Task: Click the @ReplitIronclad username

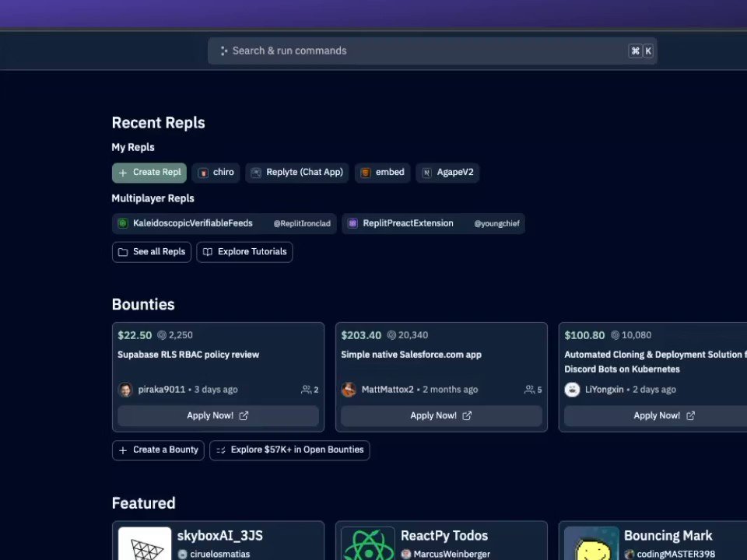Action: (302, 224)
